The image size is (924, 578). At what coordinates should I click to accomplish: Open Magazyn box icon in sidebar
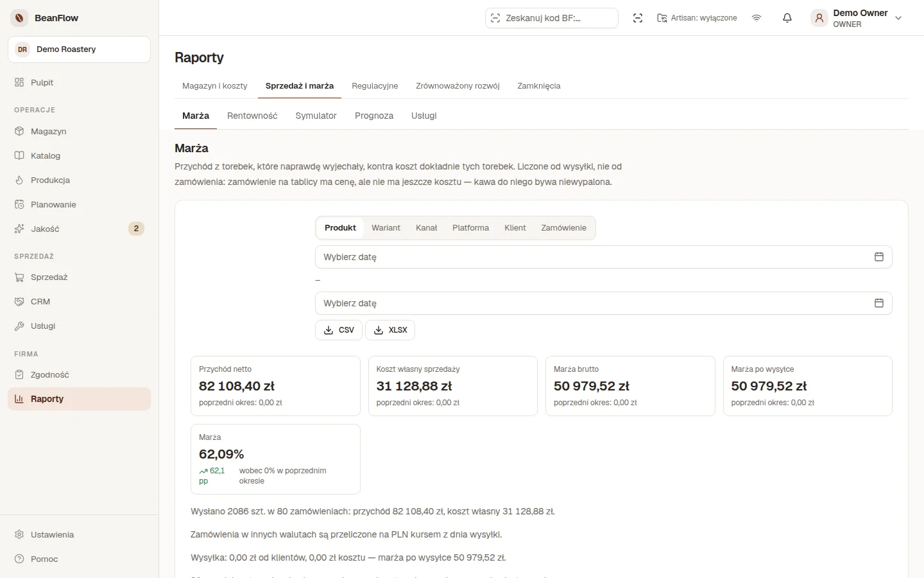(19, 131)
